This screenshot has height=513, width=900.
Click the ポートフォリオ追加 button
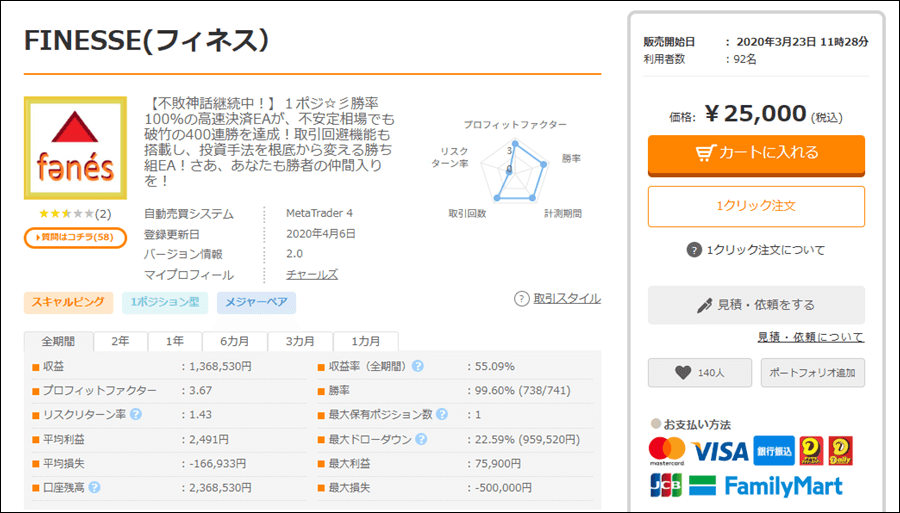[812, 373]
